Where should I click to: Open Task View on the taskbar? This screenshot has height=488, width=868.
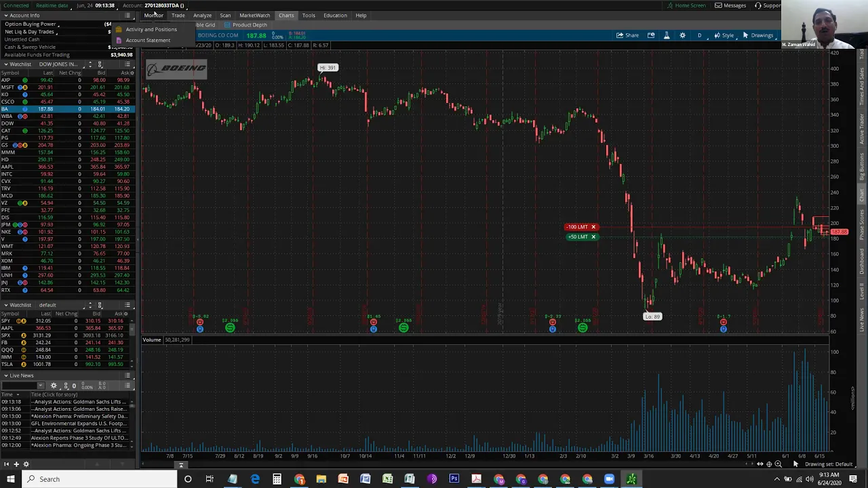tap(210, 479)
